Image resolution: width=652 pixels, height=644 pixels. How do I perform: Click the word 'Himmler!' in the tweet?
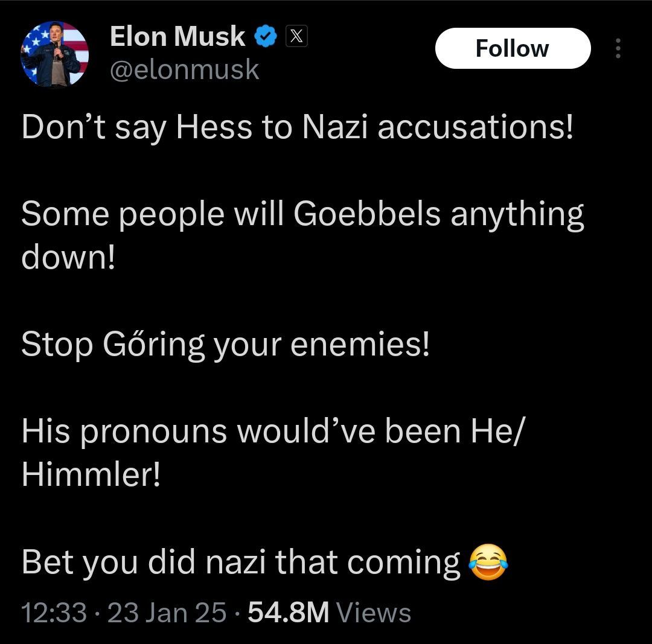tap(91, 475)
